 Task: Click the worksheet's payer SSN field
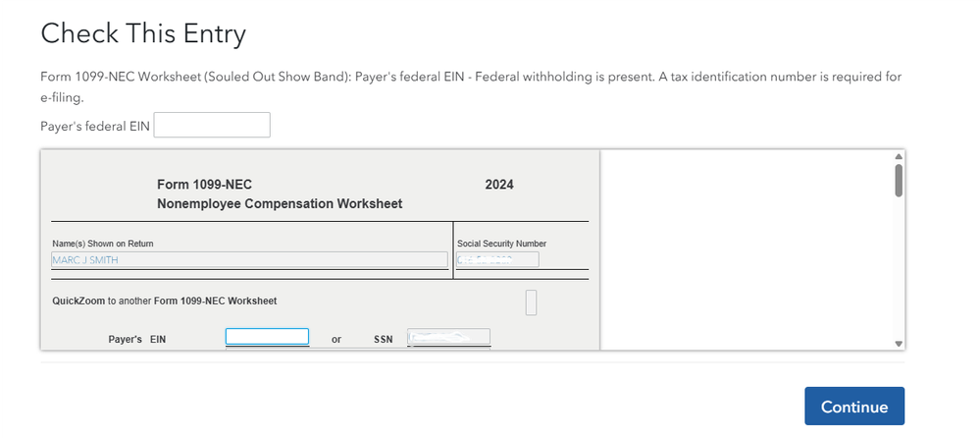click(448, 337)
